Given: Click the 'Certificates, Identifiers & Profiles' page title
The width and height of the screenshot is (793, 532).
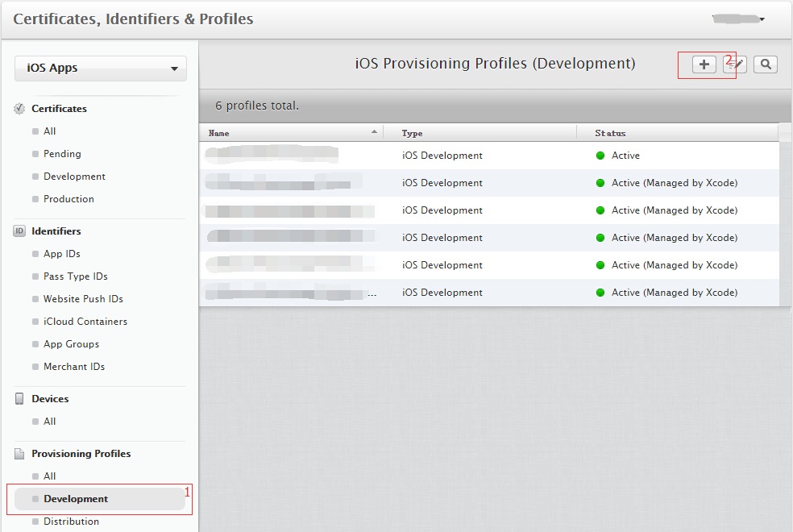Looking at the screenshot, I should (x=133, y=19).
